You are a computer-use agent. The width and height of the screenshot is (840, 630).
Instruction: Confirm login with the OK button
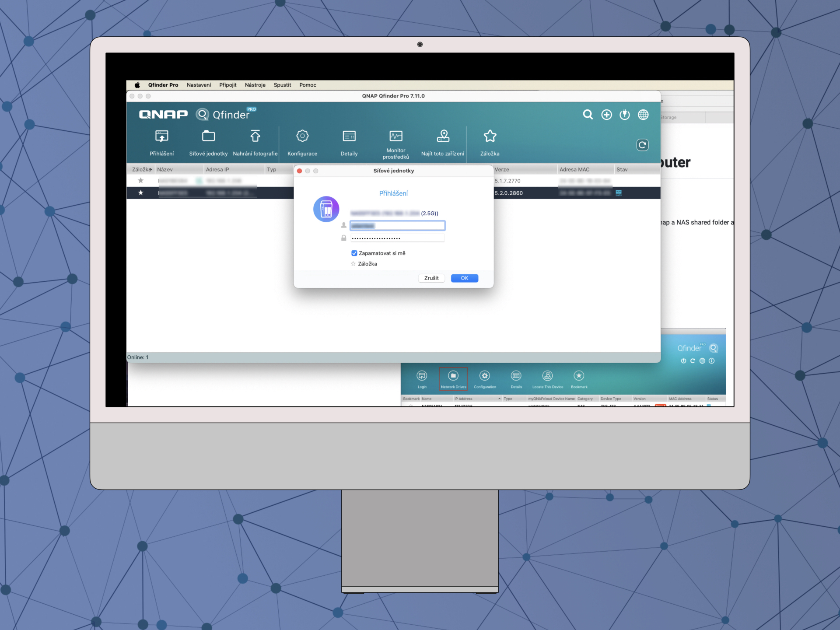pos(464,278)
